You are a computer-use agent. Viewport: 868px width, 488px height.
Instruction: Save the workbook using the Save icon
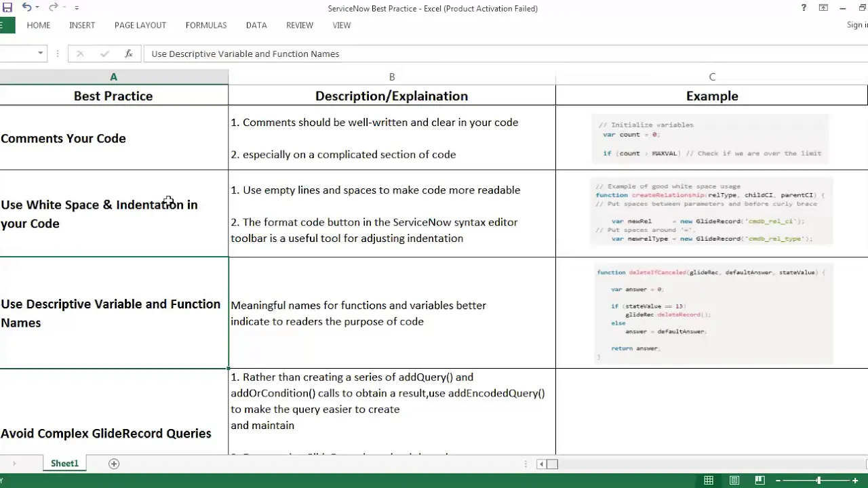pyautogui.click(x=7, y=7)
